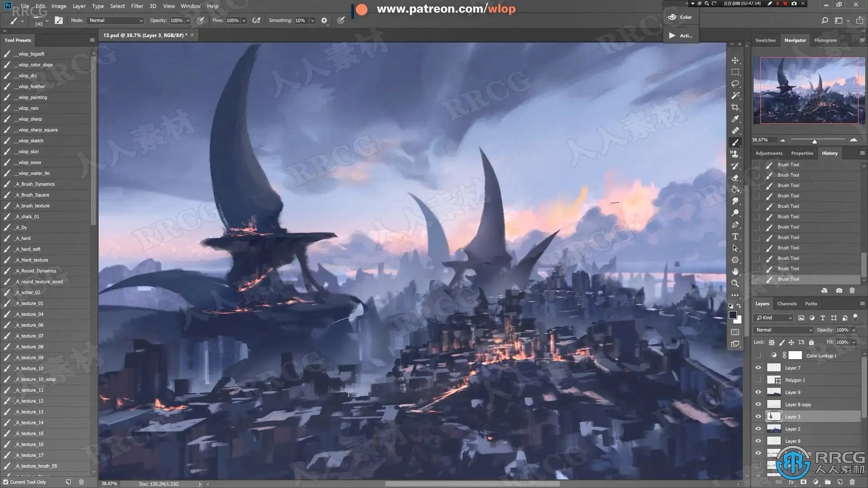Screen dimensions: 868x488
Task: Select the Hand tool
Action: coord(735,272)
